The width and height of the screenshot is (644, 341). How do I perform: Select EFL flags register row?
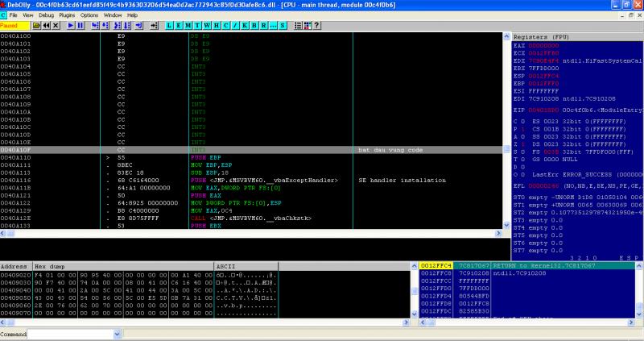[x=578, y=186]
